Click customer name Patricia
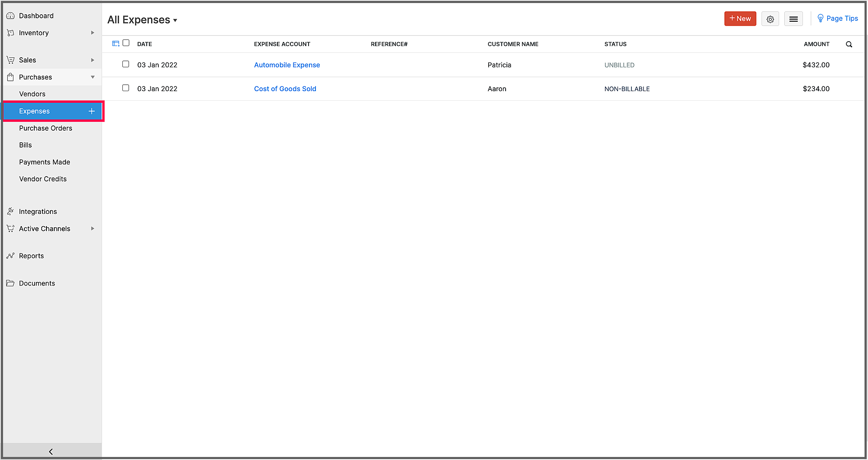The height and width of the screenshot is (460, 868). (x=500, y=65)
